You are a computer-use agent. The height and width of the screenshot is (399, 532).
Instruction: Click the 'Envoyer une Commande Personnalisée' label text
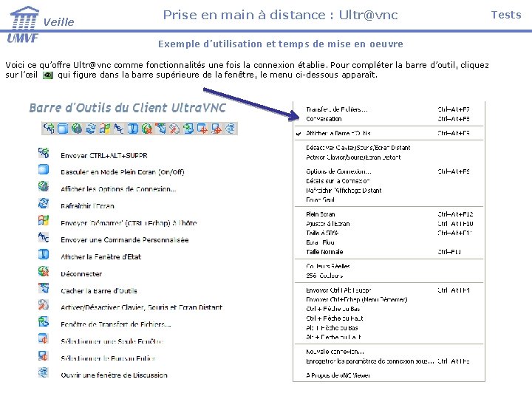point(125,240)
